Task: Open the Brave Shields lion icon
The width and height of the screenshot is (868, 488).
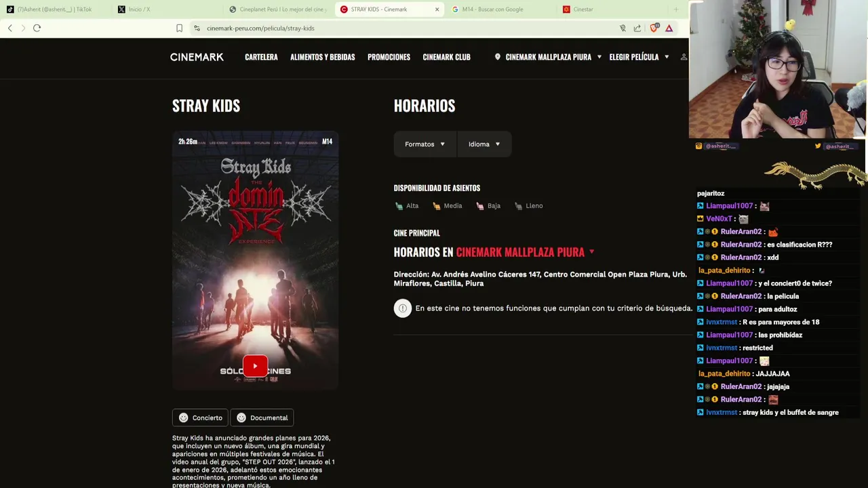Action: [x=654, y=28]
